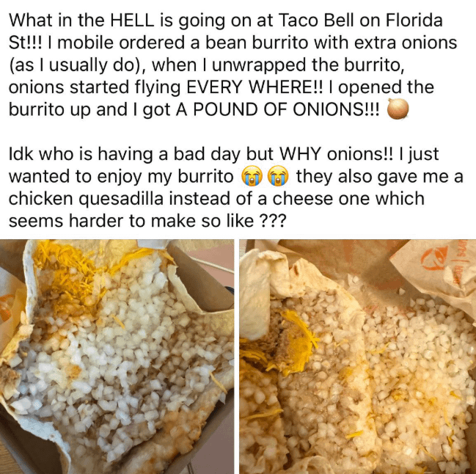This screenshot has width=476, height=474.
Task: Tap the diced onions pile in left photo
Action: [x=122, y=365]
